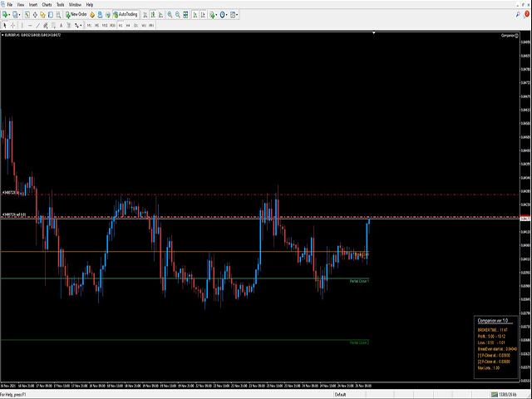Expand the New Chart dropdown arrow
532x399 pixels.
[x=9, y=15]
